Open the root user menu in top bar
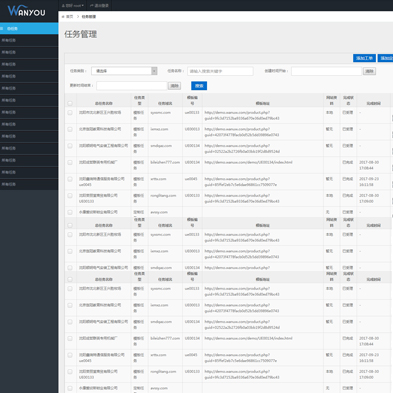 [73, 5]
